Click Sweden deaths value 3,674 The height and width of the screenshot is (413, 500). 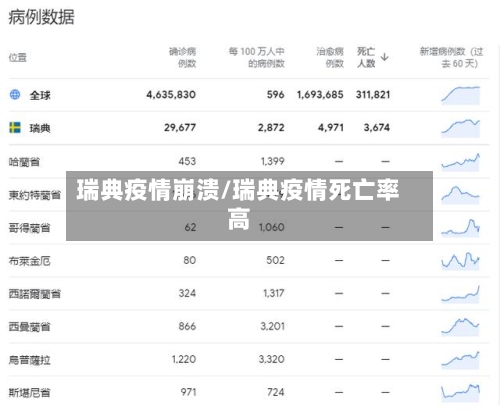(x=377, y=128)
